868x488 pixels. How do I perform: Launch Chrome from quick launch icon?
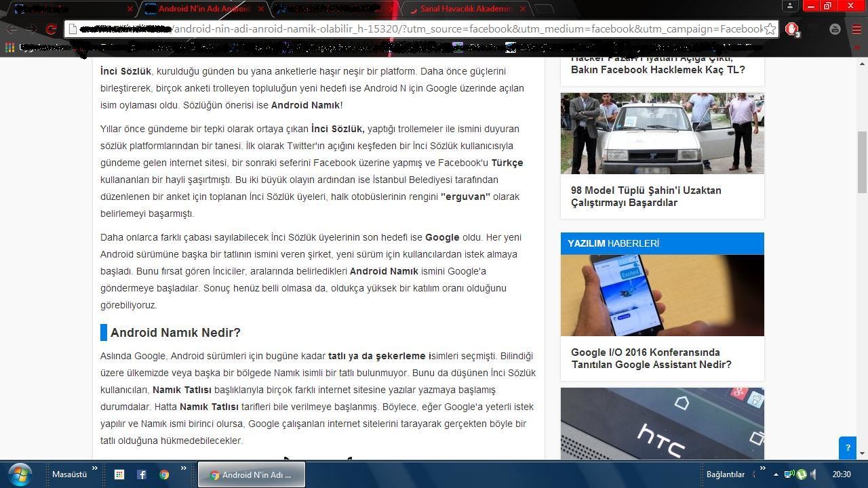pyautogui.click(x=164, y=474)
